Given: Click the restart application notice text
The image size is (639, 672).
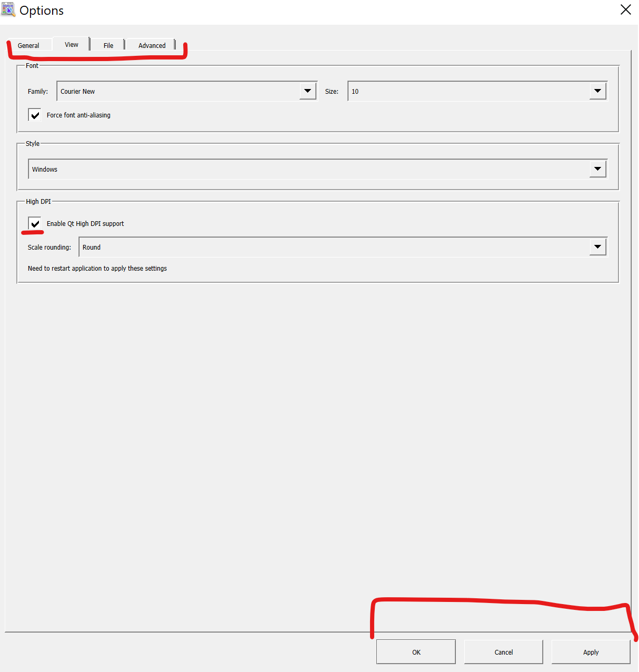Looking at the screenshot, I should [x=97, y=269].
